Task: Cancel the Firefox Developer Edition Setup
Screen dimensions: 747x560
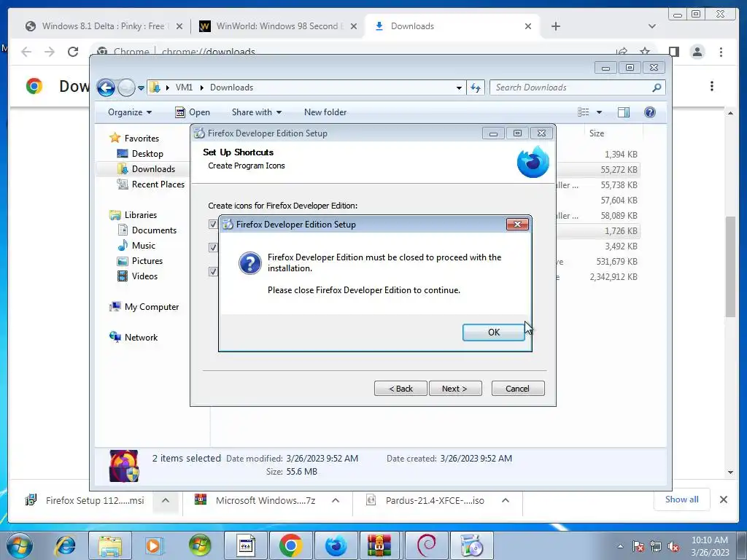Action: pos(518,388)
